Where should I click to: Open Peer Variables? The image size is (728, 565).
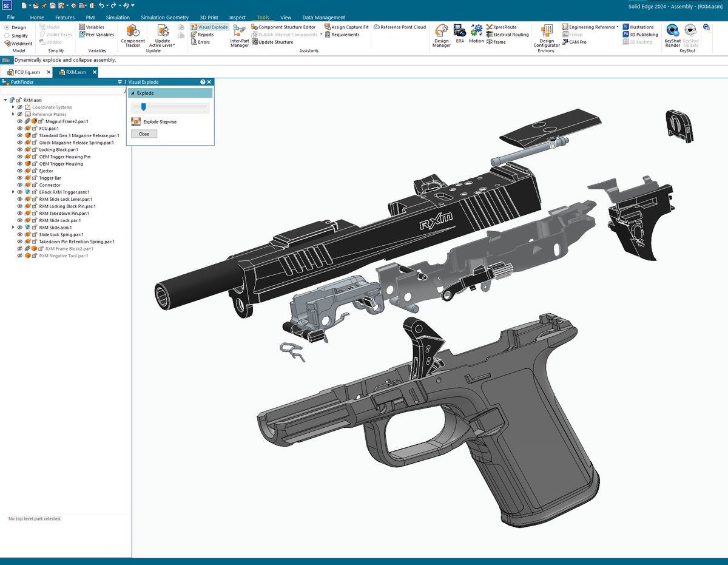96,35
